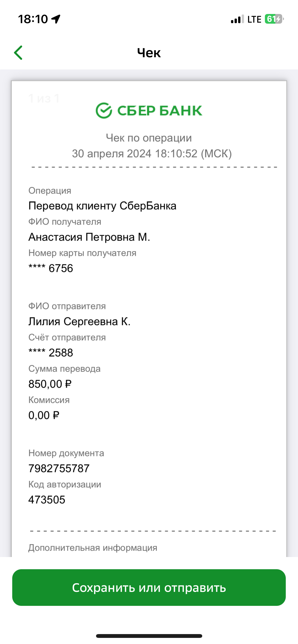
Task: Tap the Перевод клиенту СберБанка operation text
Action: tap(102, 206)
